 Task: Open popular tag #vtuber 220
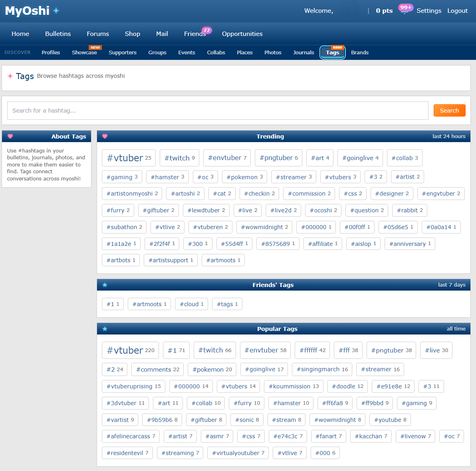[x=131, y=350]
